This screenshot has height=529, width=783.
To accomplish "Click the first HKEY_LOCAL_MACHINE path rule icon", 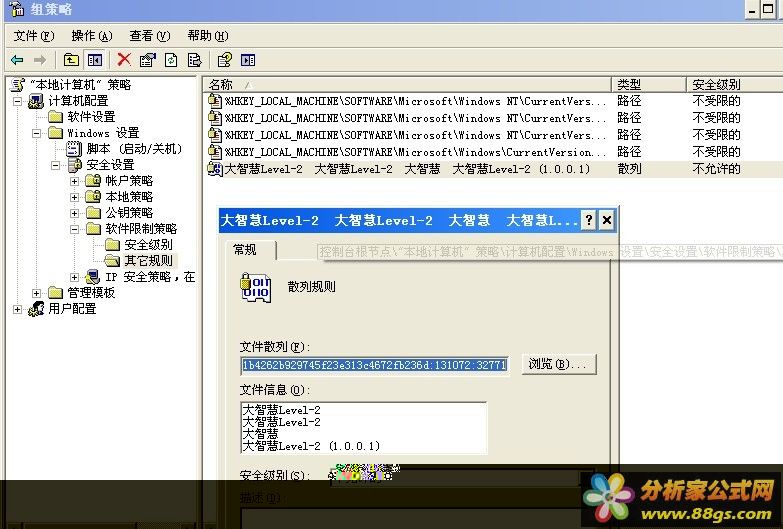I will coord(215,101).
